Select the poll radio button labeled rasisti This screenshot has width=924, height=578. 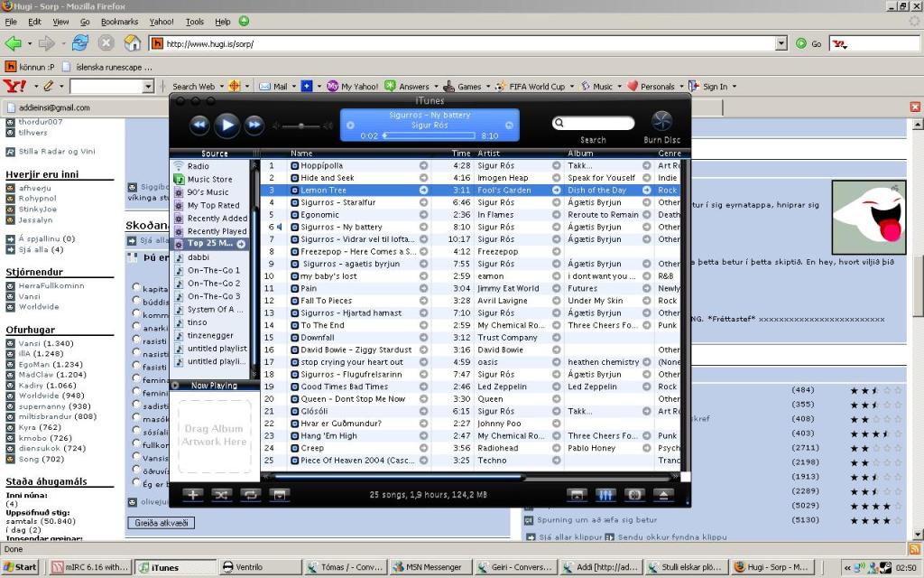pos(136,340)
